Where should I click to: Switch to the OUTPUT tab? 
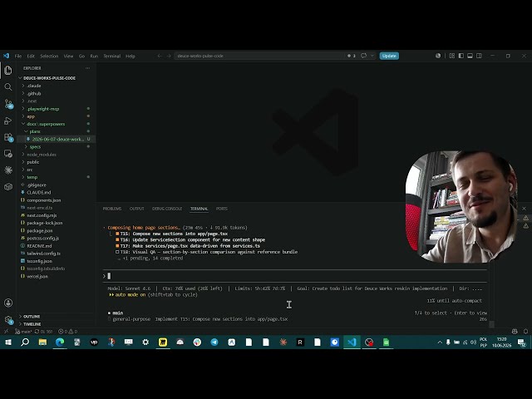click(x=136, y=209)
